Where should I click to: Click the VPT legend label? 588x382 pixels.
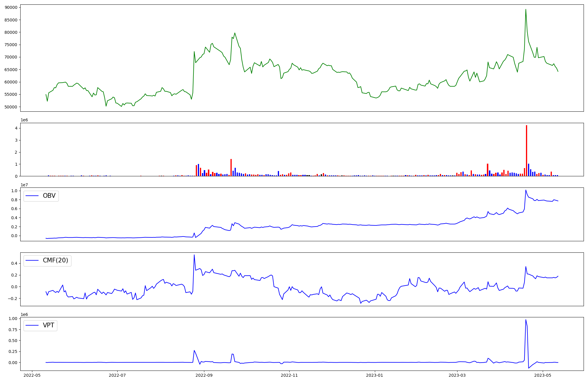[49, 325]
